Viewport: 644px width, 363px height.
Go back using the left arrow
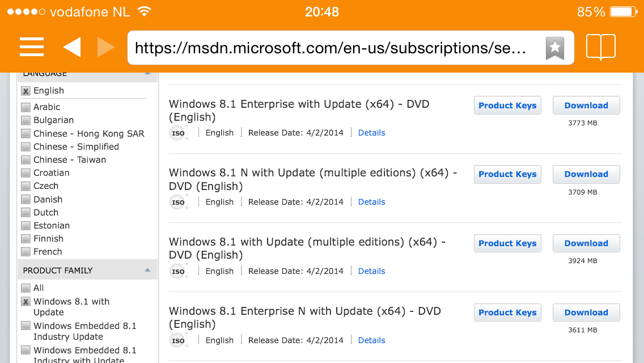(72, 47)
